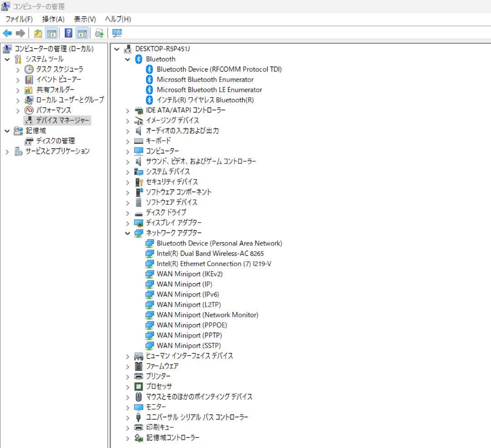Viewport: 491px width, 448px height.
Task: Click the Back navigation arrow
Action: click(x=7, y=33)
